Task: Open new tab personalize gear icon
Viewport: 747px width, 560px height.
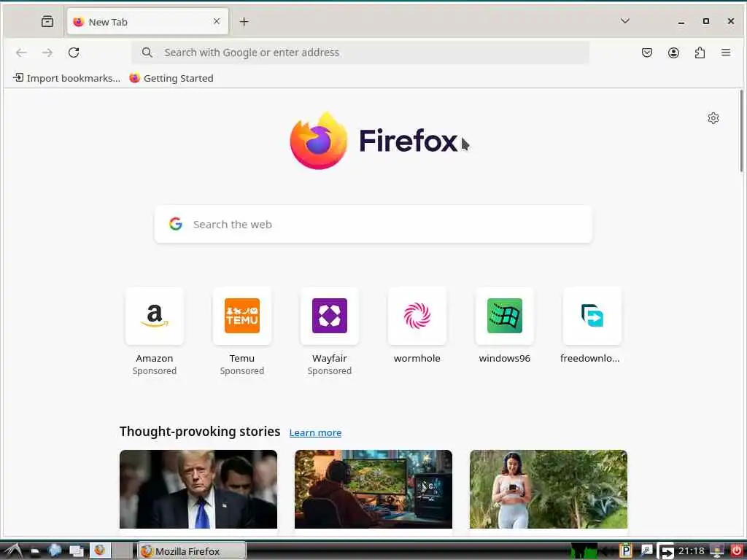Action: 713,118
